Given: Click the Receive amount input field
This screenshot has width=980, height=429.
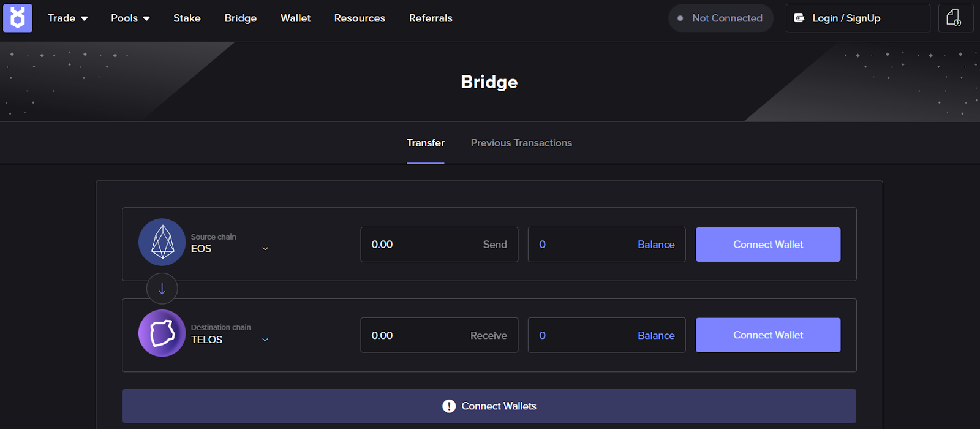Looking at the screenshot, I should [439, 335].
